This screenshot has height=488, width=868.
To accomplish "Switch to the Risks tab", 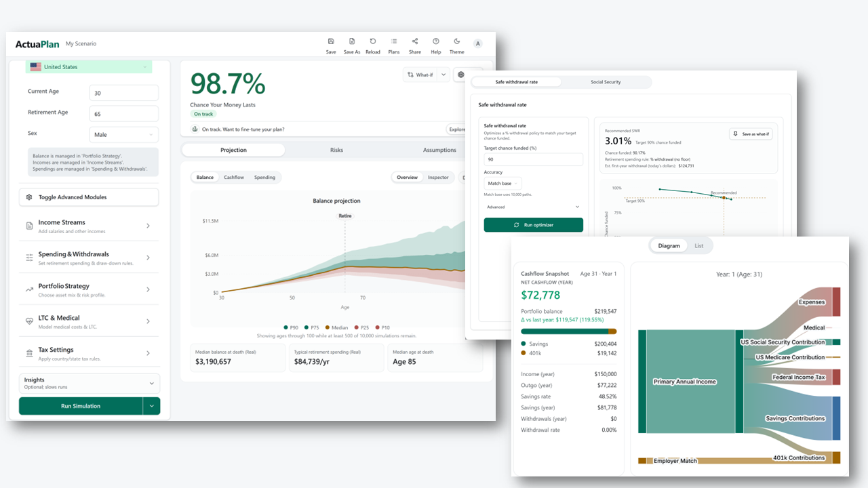I will (336, 150).
